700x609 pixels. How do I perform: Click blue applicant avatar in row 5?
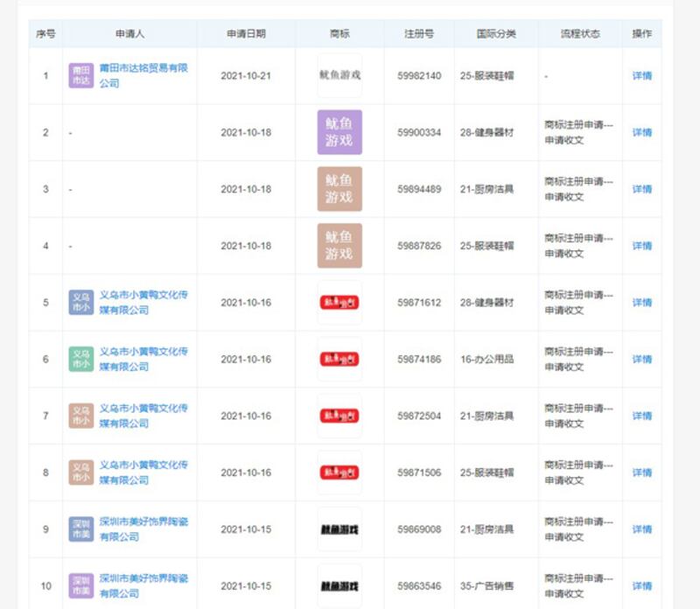tap(80, 302)
